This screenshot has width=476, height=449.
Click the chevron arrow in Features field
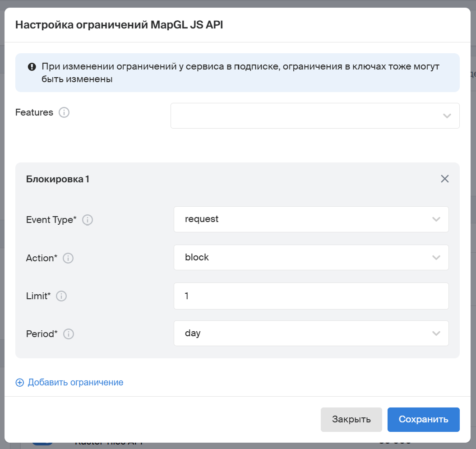tap(447, 116)
